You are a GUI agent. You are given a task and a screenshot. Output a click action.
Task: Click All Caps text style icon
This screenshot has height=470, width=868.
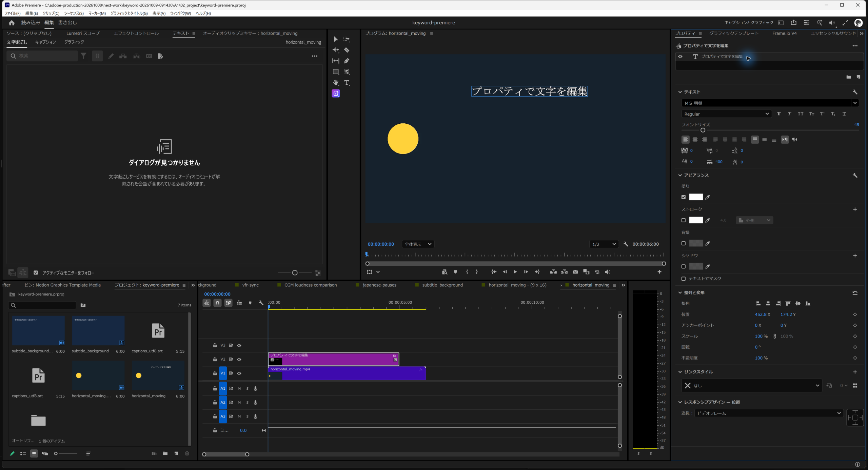(801, 114)
